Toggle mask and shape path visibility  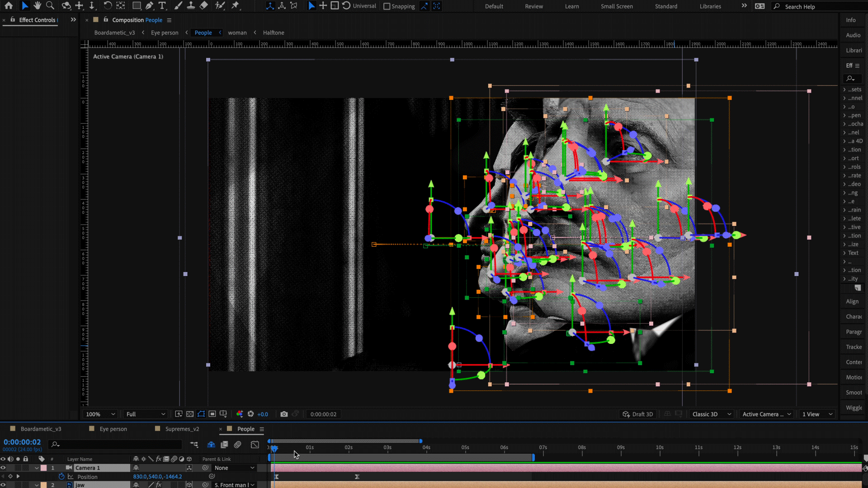[x=201, y=414]
